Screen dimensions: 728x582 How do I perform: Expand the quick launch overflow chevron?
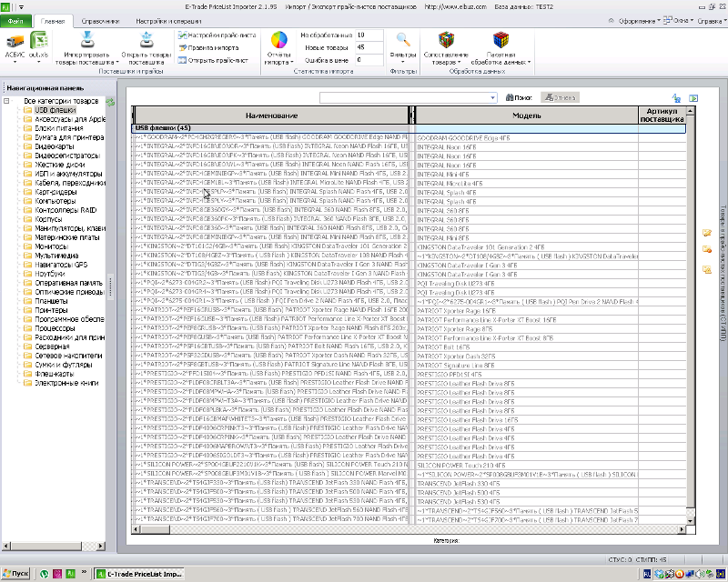[84, 571]
